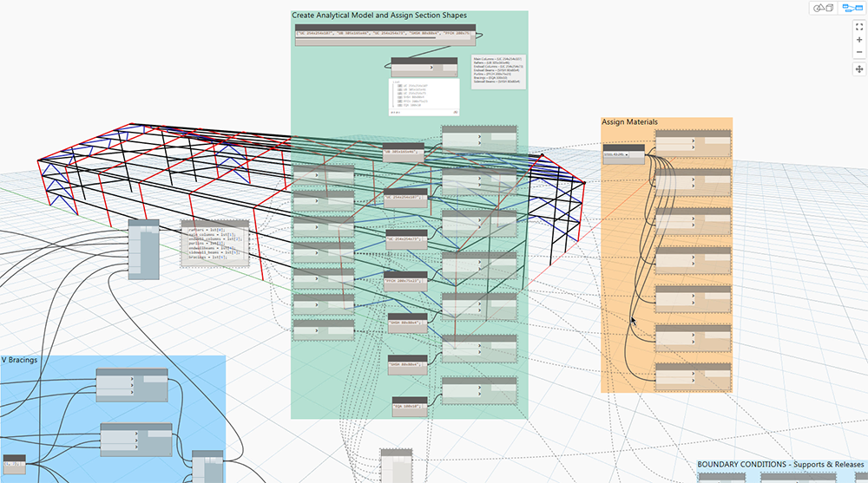Switch to 3D background geometry preview
The image size is (868, 483).
coord(825,8)
